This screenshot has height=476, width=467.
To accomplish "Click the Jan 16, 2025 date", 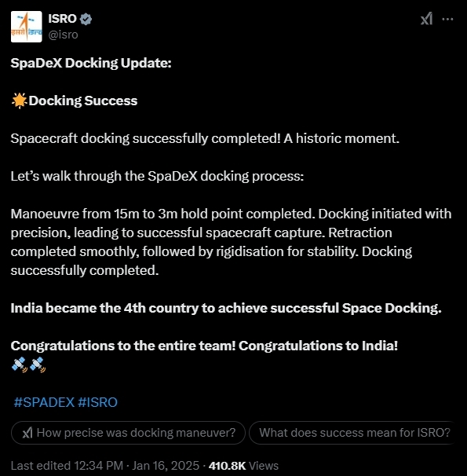I will (166, 466).
